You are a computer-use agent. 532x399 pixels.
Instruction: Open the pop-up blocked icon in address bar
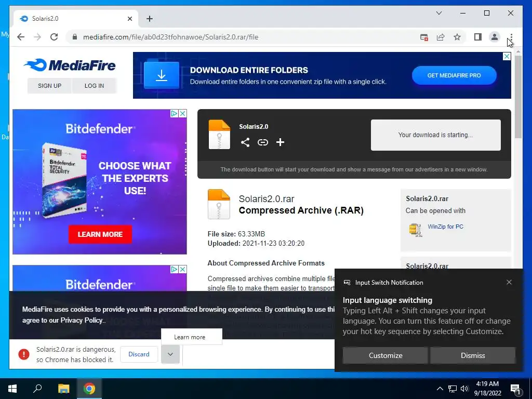(424, 37)
